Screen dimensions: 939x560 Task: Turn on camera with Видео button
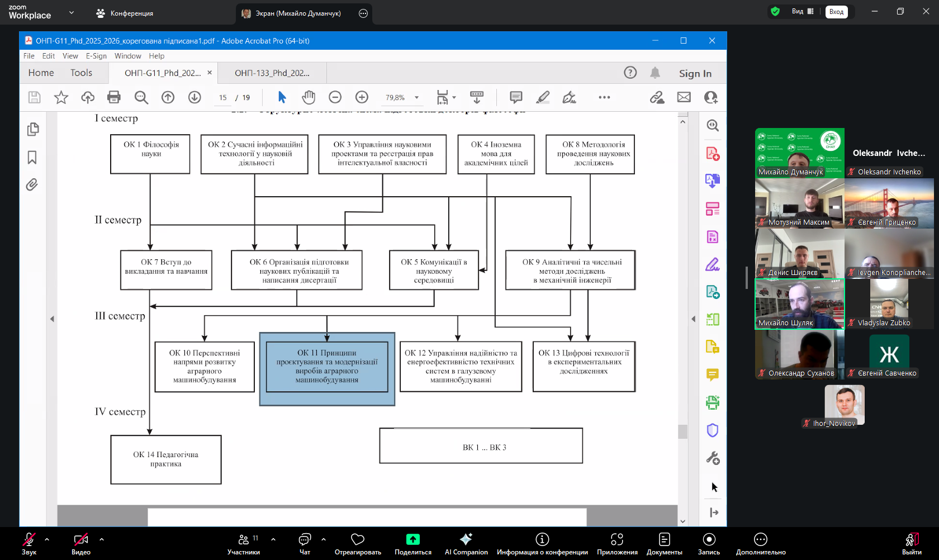click(x=81, y=544)
